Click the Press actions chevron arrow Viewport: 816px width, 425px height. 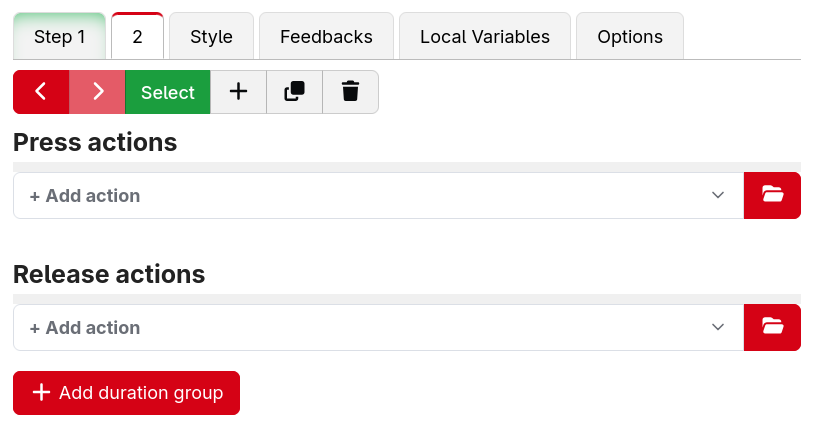[x=718, y=196]
